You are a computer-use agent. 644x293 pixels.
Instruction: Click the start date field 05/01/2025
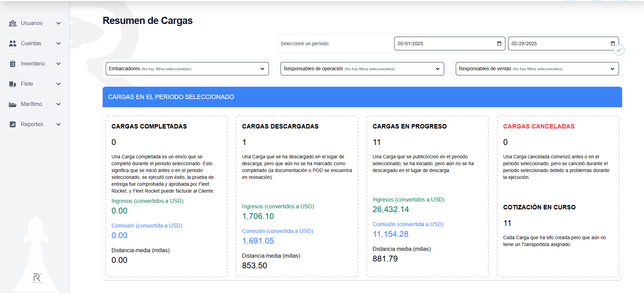450,44
